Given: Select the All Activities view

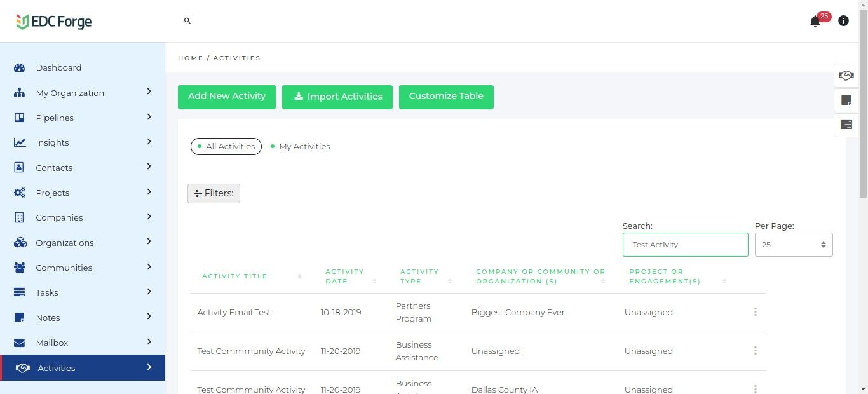Looking at the screenshot, I should click(226, 146).
